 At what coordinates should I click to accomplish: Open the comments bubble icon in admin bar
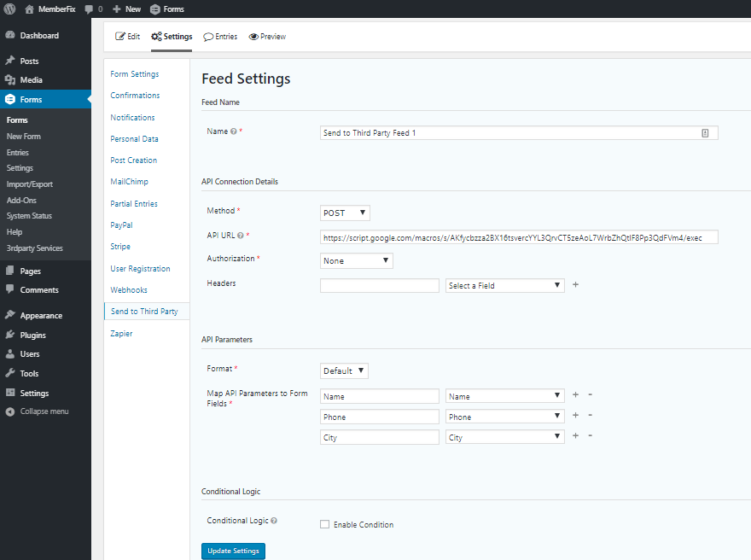coord(89,9)
